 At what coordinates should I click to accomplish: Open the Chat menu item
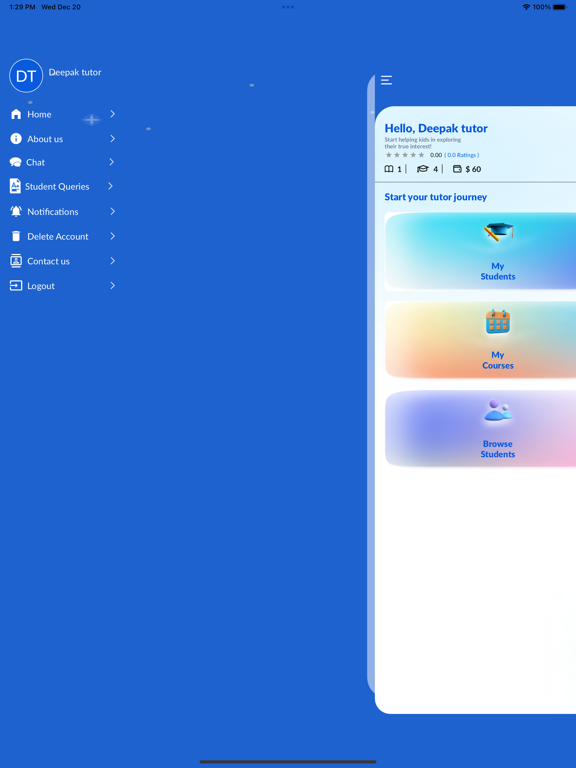[x=63, y=162]
